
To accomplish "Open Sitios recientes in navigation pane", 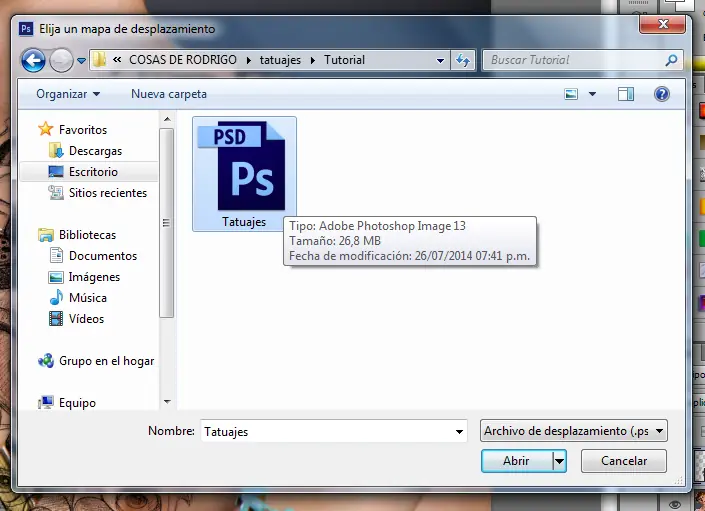I will tap(108, 193).
